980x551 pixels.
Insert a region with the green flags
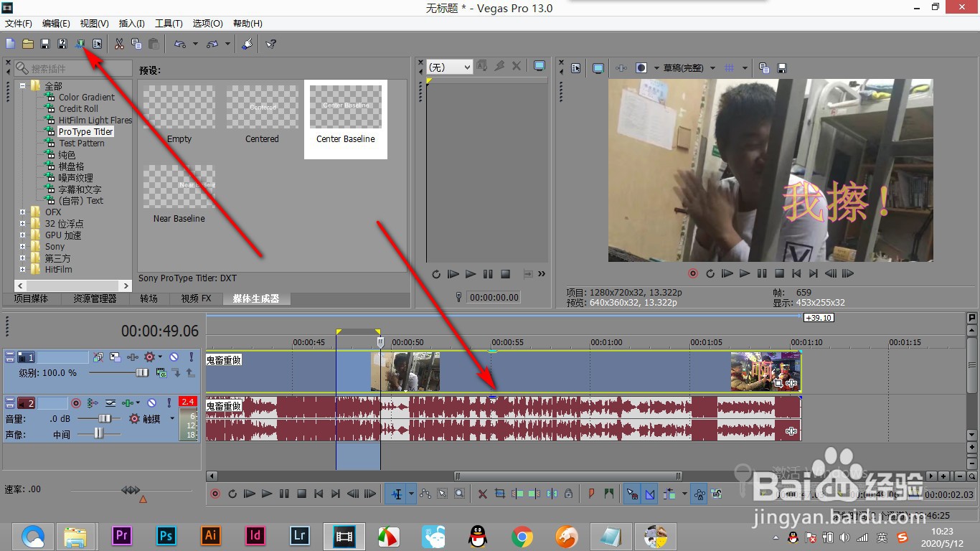tap(608, 494)
